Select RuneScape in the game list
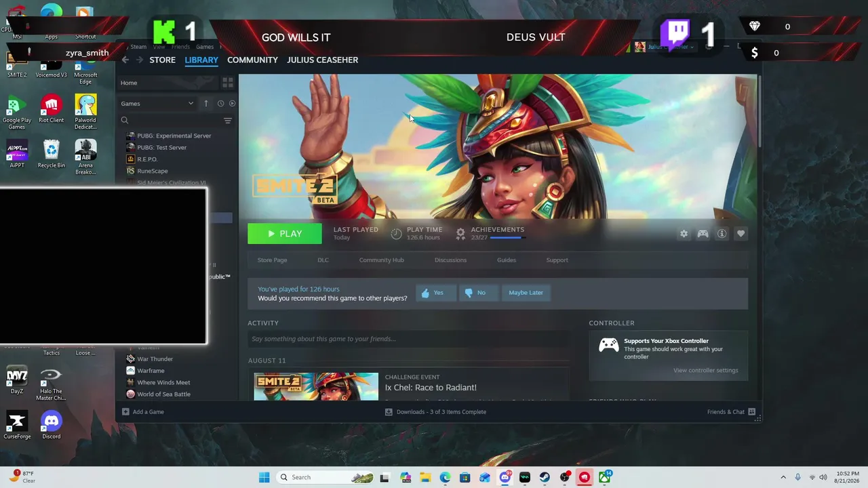The image size is (868, 488). point(153,171)
